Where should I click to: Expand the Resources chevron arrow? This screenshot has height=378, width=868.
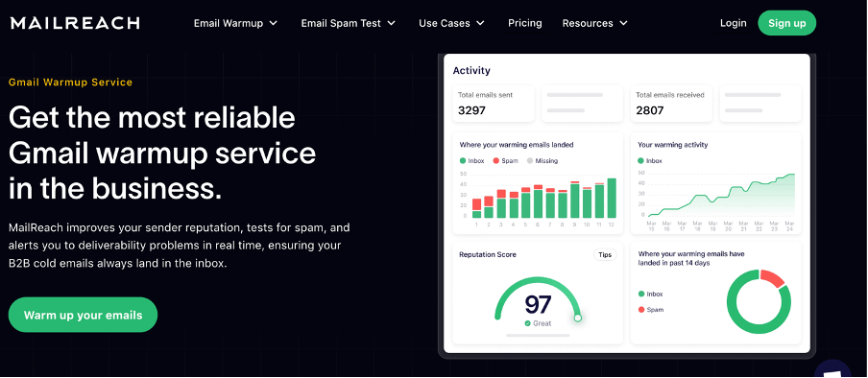pos(623,23)
